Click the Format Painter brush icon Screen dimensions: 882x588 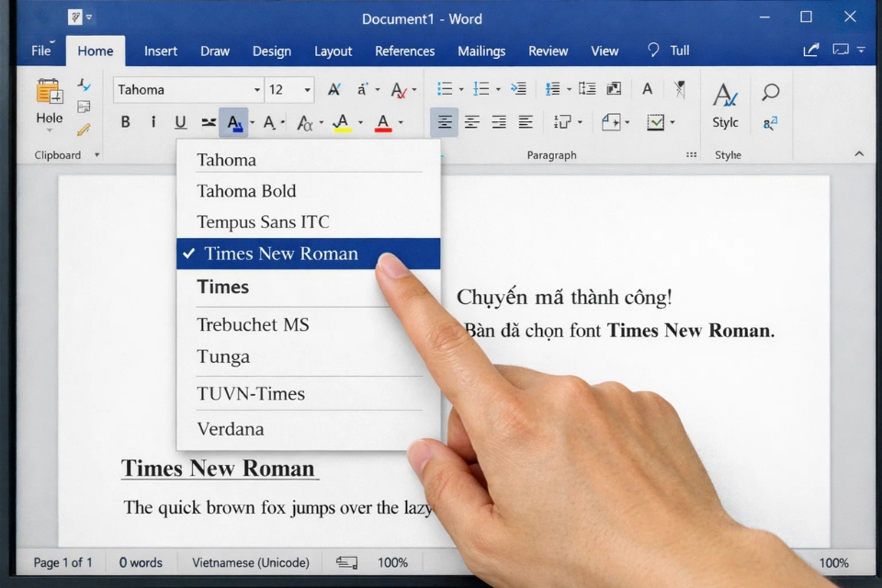(x=84, y=130)
